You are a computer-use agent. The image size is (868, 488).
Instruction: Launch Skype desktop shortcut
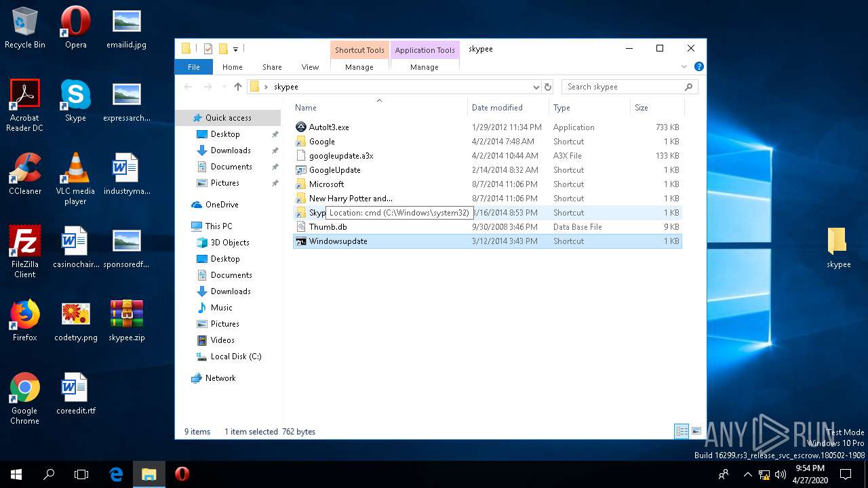click(x=75, y=100)
